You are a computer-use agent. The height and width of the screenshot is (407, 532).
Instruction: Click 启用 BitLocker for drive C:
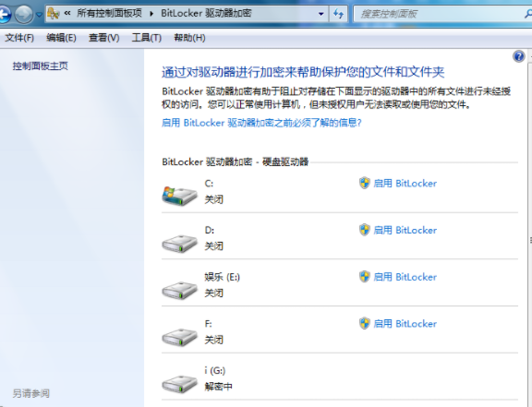(x=405, y=184)
